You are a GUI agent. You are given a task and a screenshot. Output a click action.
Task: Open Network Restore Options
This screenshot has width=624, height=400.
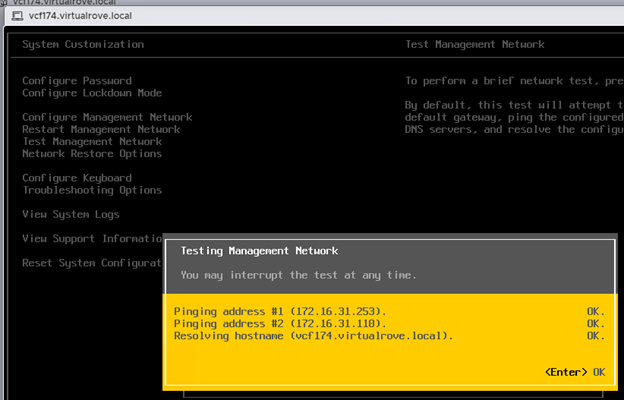click(92, 153)
